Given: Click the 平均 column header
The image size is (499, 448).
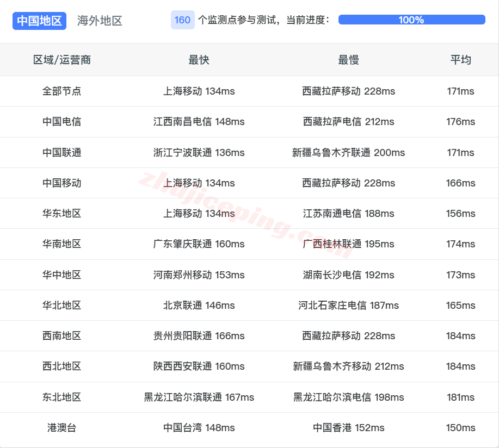Looking at the screenshot, I should pyautogui.click(x=460, y=60).
